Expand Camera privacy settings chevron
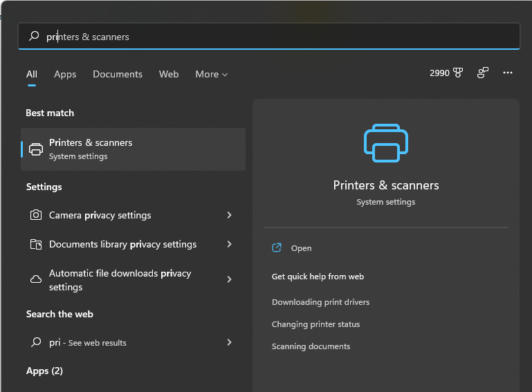This screenshot has height=392, width=532. coord(229,215)
